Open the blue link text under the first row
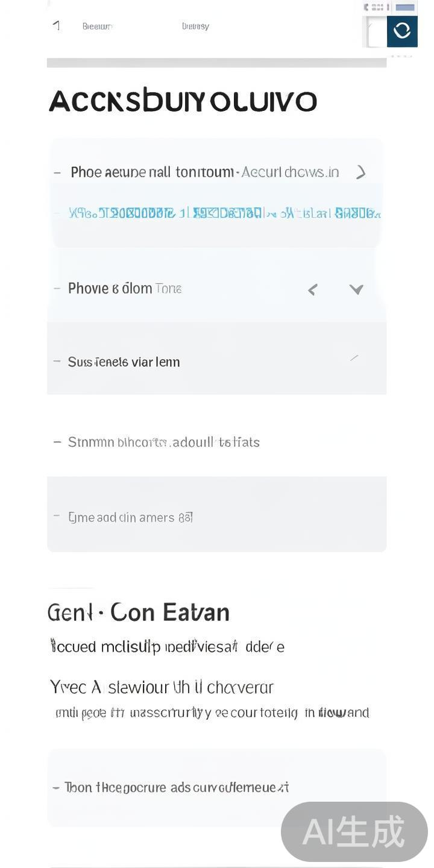 click(x=224, y=213)
